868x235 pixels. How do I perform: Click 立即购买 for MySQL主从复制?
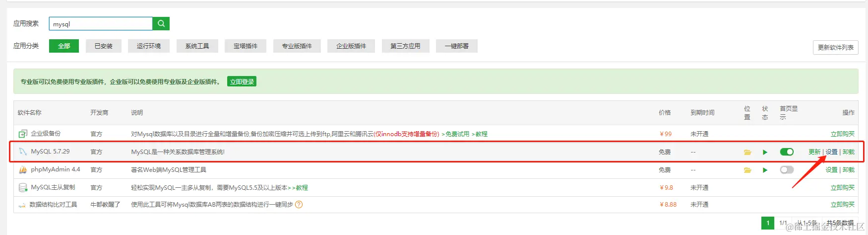[x=843, y=188]
